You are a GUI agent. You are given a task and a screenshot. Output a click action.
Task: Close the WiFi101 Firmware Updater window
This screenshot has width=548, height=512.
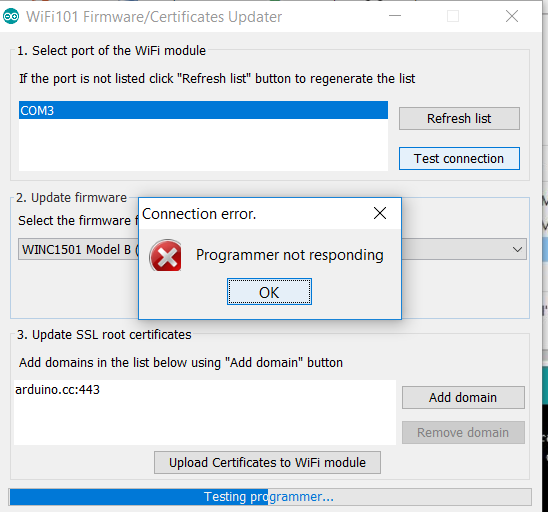coord(512,16)
